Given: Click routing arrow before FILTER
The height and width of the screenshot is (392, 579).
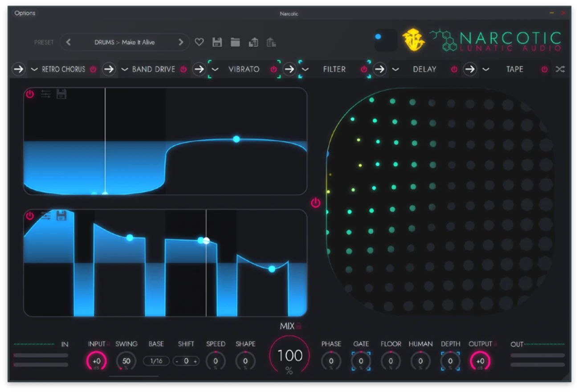Looking at the screenshot, I should point(289,69).
